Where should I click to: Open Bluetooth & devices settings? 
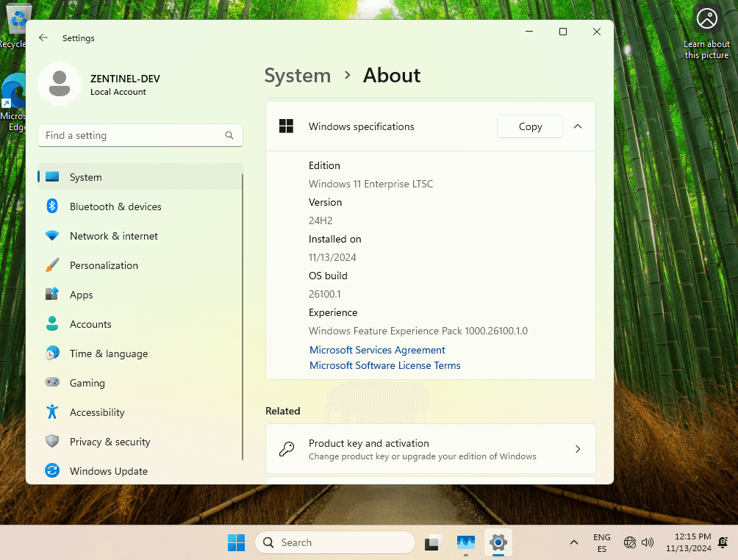pyautogui.click(x=115, y=207)
